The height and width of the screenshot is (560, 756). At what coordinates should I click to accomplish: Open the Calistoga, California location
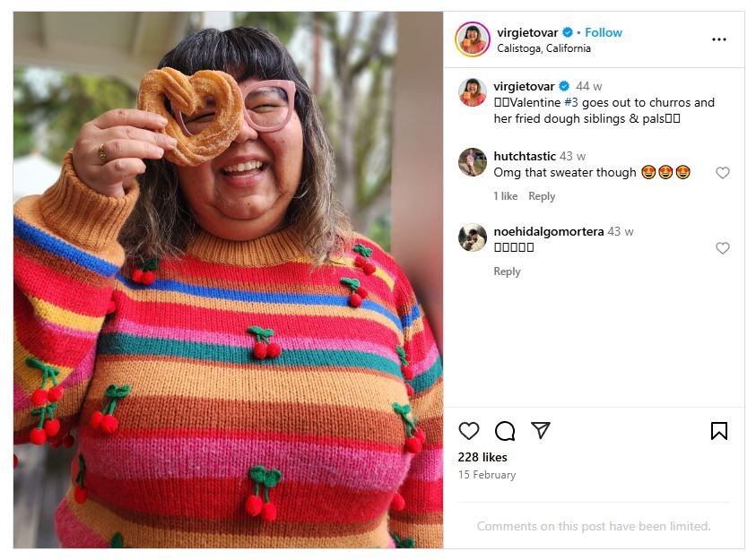point(543,48)
